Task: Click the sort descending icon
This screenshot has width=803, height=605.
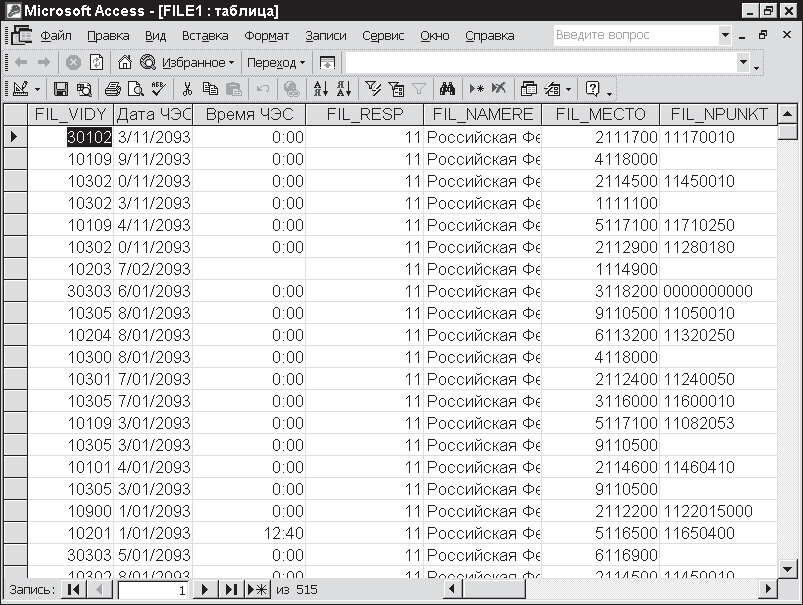Action: pyautogui.click(x=343, y=89)
